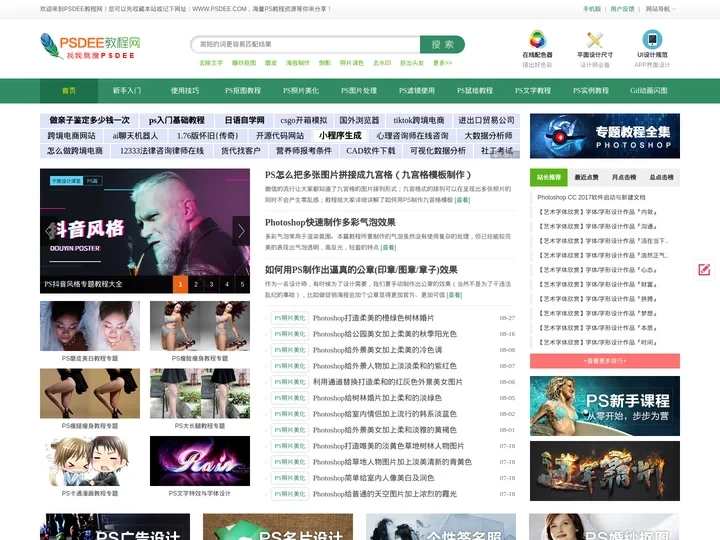Open the PS图片处理 menu item
720x540 pixels.
point(359,90)
